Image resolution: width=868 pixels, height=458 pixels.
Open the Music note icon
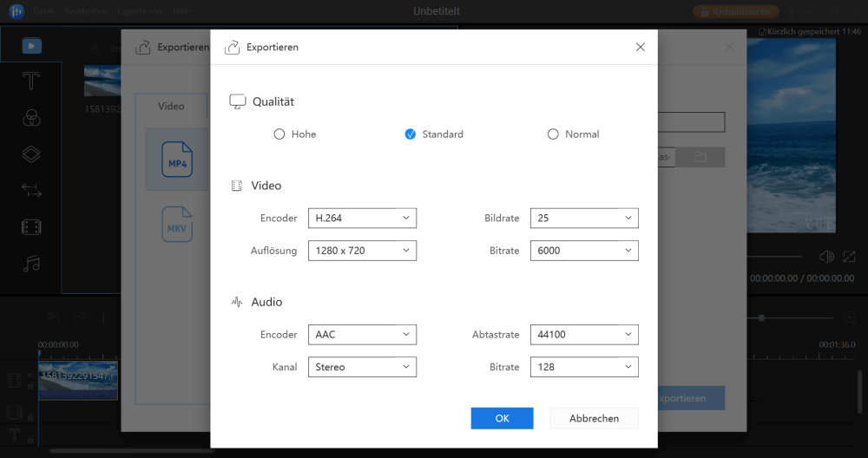(31, 264)
